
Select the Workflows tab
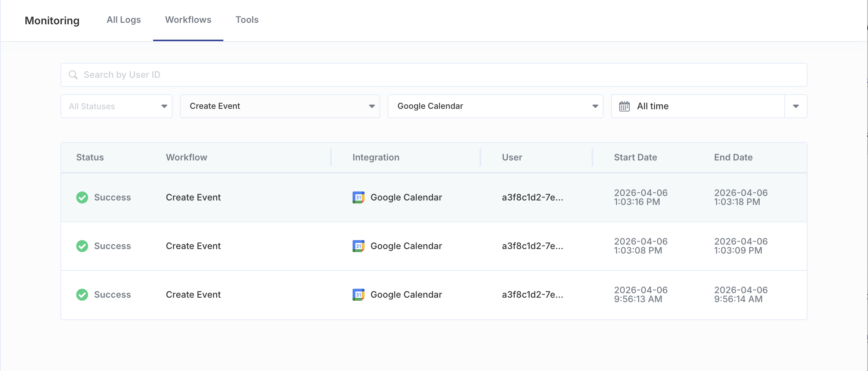(188, 20)
